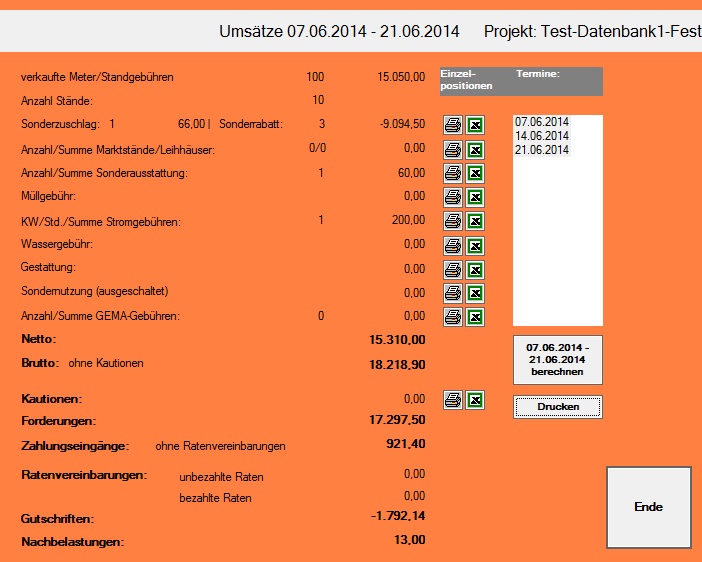Print the Müllgebühr positions
Screen dimensions: 702x562
[x=452, y=197]
